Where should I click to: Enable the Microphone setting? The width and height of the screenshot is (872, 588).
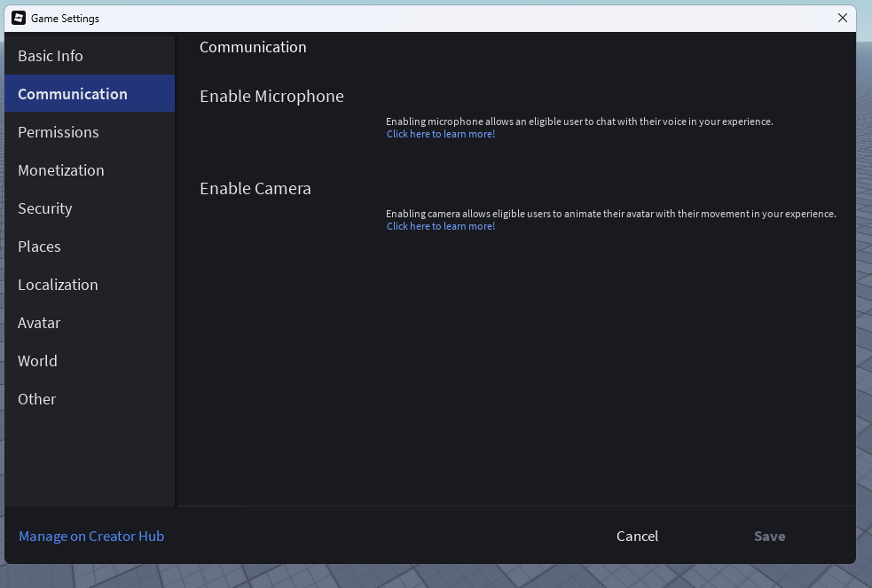pyautogui.click(x=271, y=96)
